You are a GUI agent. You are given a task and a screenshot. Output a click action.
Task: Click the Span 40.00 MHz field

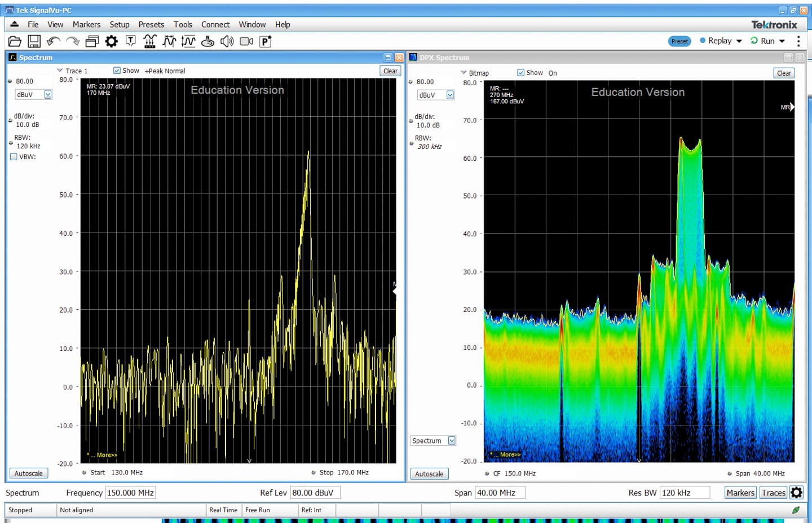500,493
